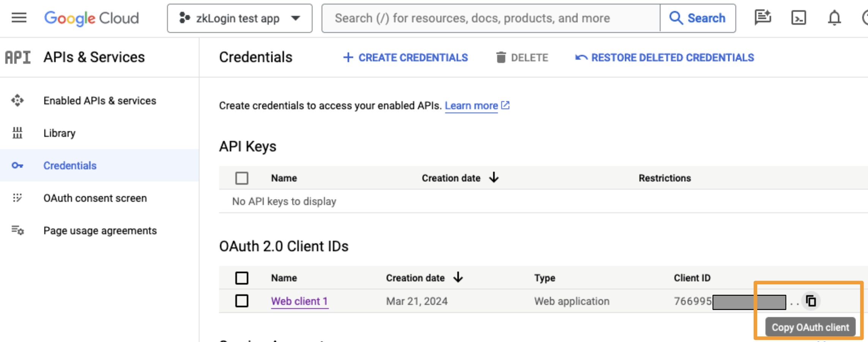Click the Web application type cell

571,301
